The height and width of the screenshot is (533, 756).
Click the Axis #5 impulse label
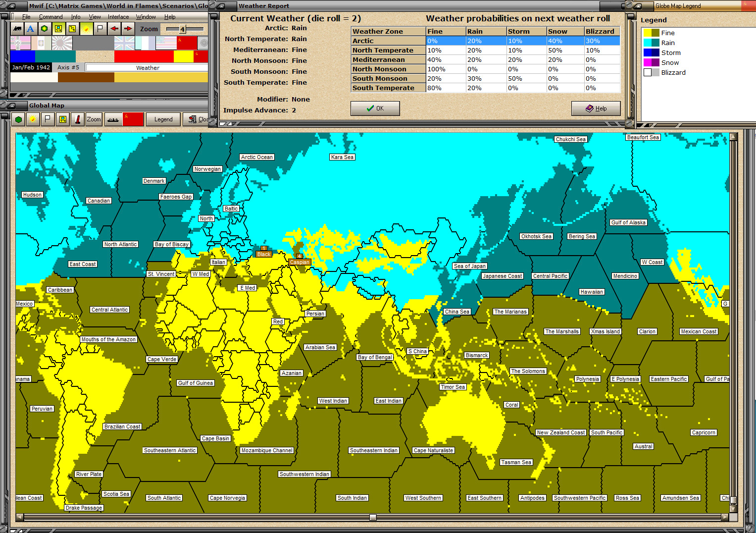click(68, 67)
